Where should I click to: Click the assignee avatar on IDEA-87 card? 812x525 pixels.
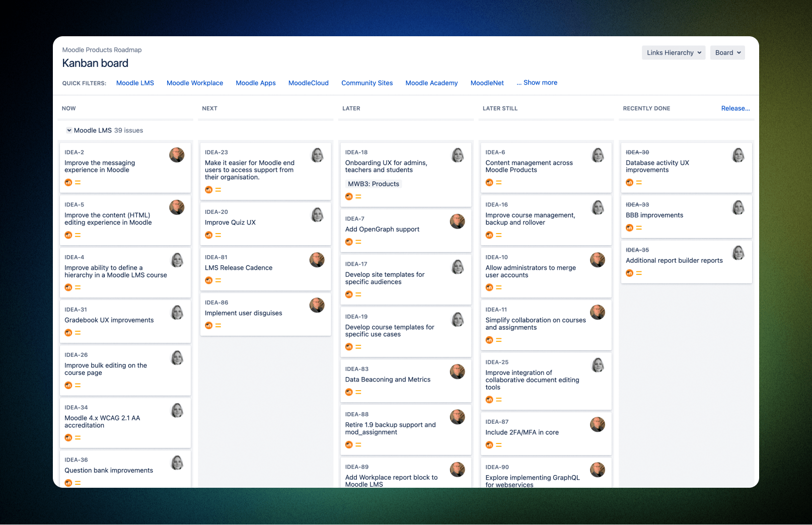click(598, 425)
